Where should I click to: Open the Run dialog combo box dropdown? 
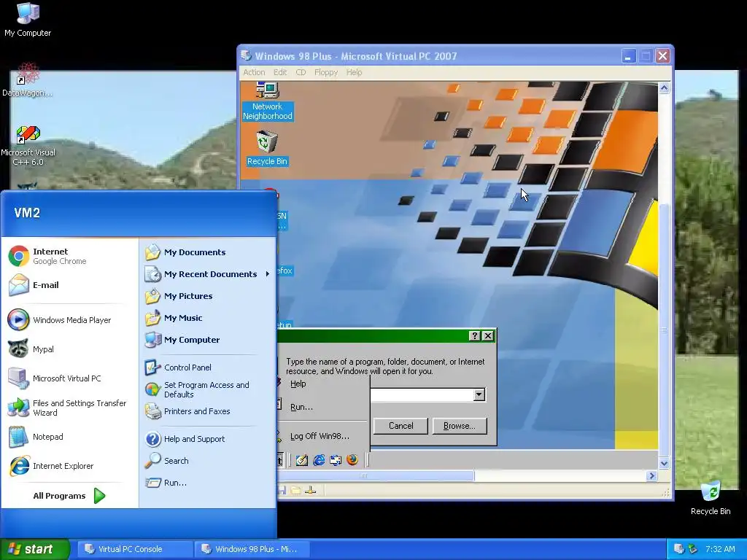click(x=479, y=394)
